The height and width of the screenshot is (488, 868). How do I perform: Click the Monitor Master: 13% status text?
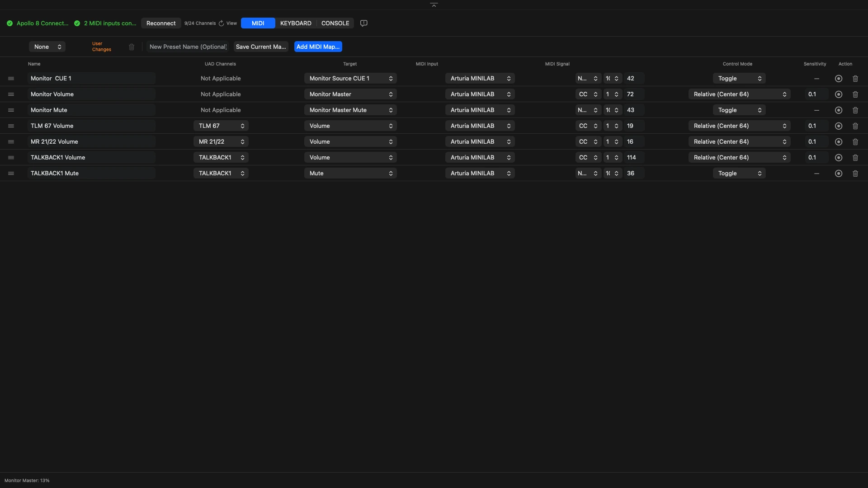(27, 480)
